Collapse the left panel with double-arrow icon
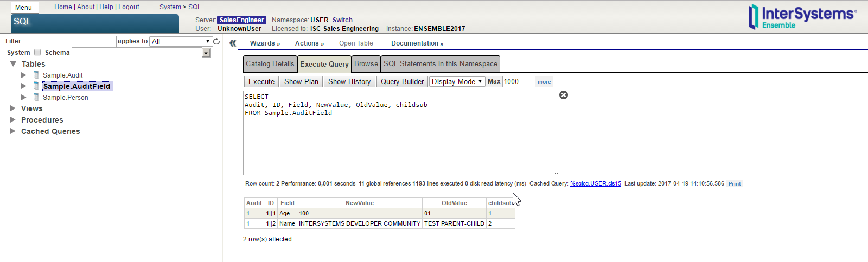This screenshot has width=868, height=262. click(x=233, y=43)
